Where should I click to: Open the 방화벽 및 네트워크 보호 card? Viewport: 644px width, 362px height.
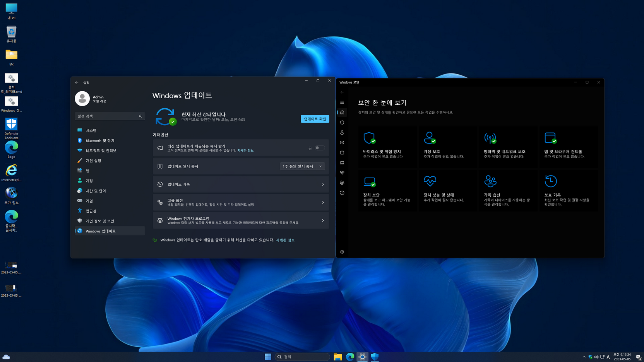[x=508, y=147]
